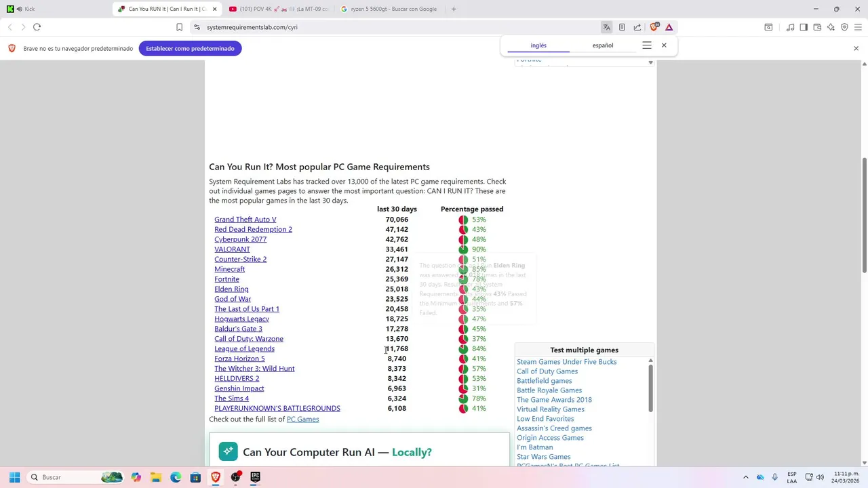Open the PC Games full list link
The height and width of the screenshot is (488, 868).
tap(302, 419)
